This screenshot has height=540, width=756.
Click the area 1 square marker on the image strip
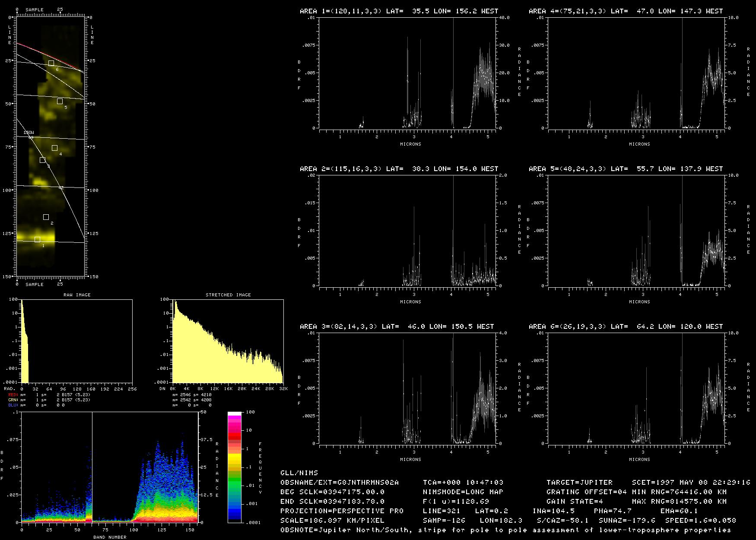click(x=37, y=239)
